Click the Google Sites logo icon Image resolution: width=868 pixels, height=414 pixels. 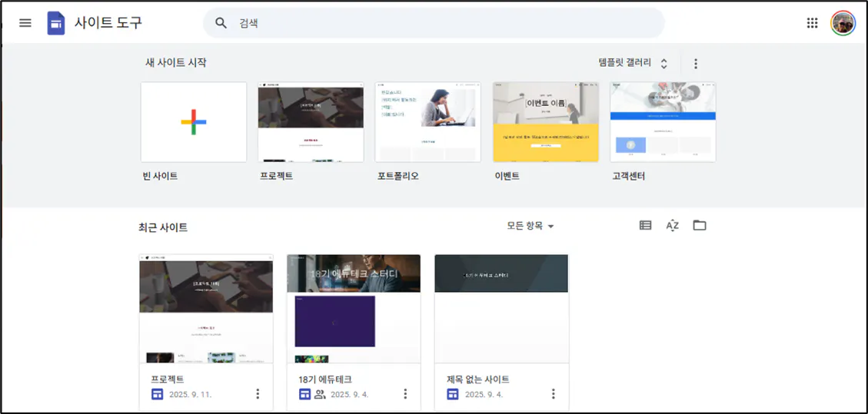pyautogui.click(x=56, y=23)
